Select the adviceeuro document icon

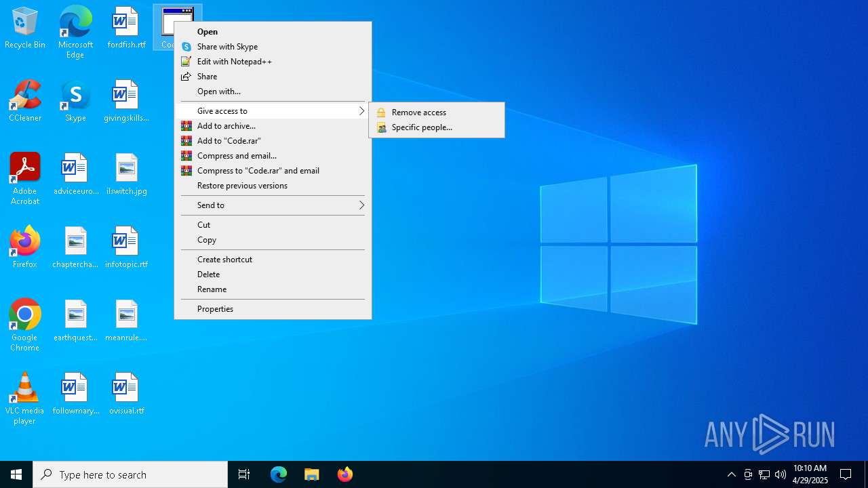(75, 175)
